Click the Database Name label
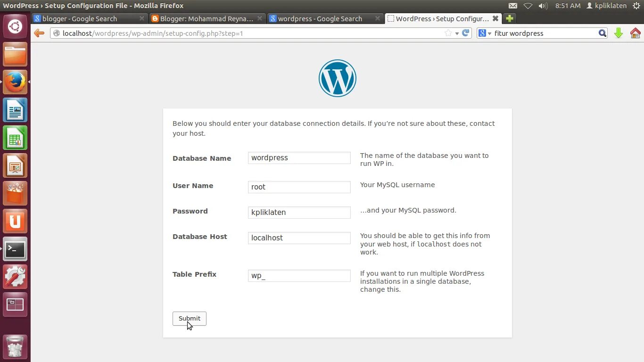 (202, 158)
